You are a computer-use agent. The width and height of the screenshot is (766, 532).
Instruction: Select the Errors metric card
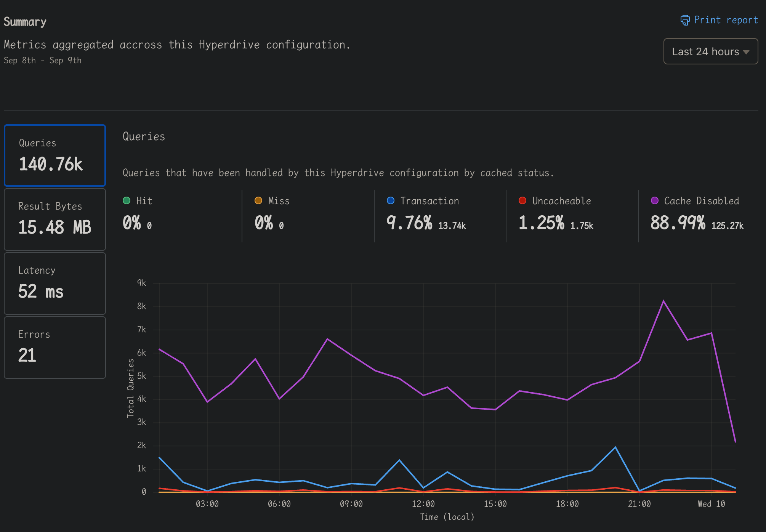pyautogui.click(x=55, y=348)
